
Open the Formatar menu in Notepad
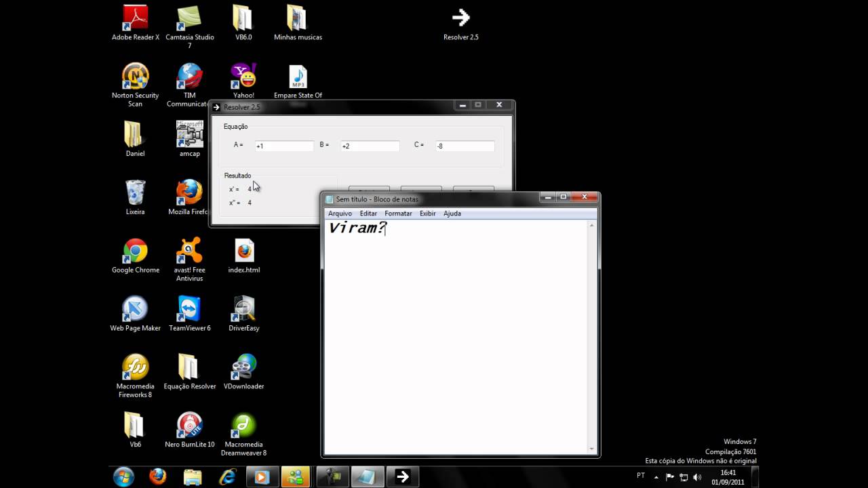pyautogui.click(x=398, y=213)
